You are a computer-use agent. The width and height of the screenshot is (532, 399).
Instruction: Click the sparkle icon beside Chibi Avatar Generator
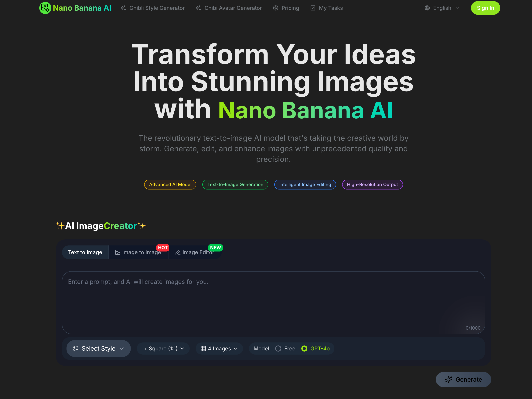click(198, 8)
